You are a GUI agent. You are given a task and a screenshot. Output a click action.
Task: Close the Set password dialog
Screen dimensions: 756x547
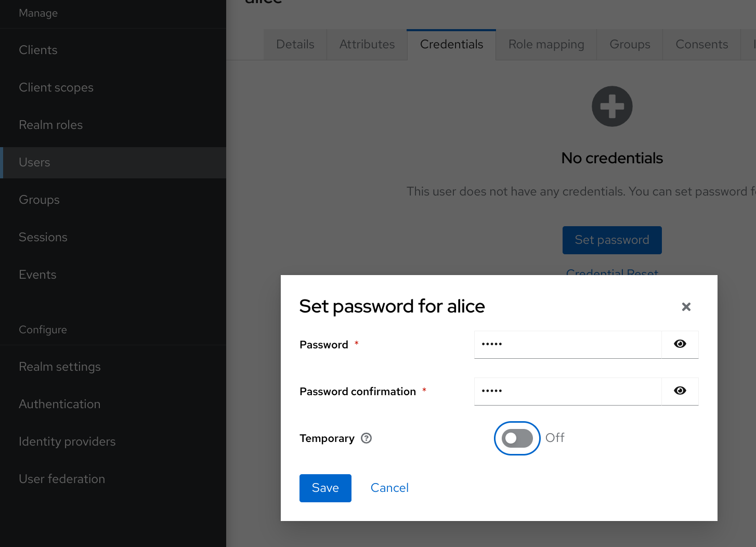[686, 307]
